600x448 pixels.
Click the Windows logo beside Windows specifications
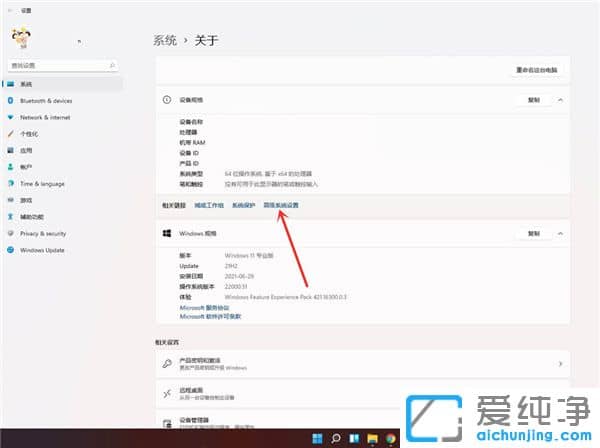pyautogui.click(x=167, y=233)
